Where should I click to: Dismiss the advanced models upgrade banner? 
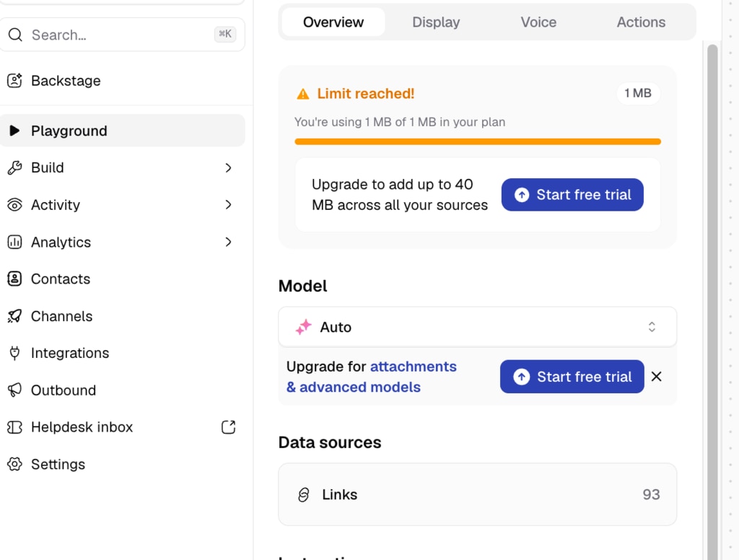tap(657, 377)
